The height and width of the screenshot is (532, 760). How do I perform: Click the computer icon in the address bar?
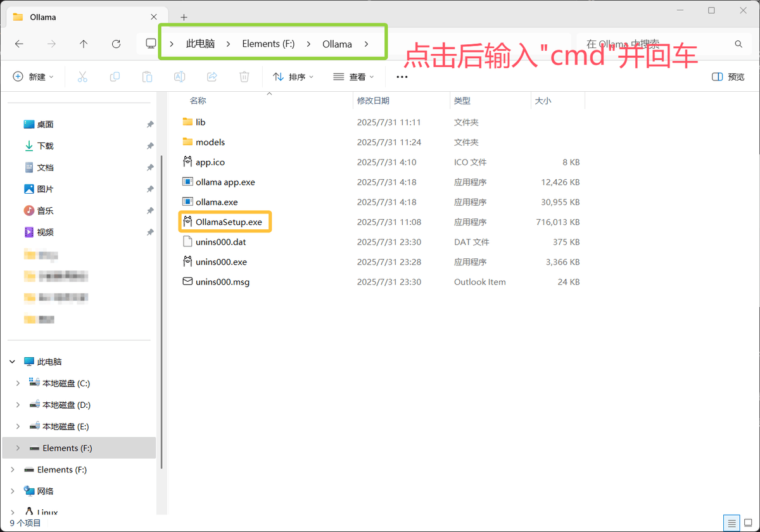151,44
